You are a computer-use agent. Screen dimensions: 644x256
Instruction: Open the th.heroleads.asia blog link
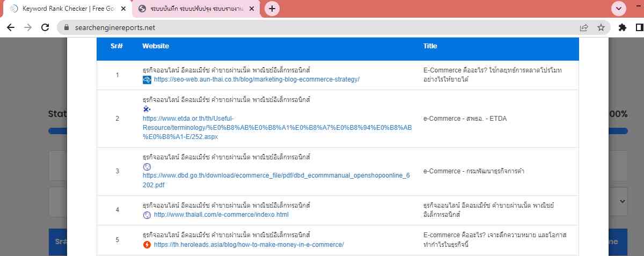point(248,245)
